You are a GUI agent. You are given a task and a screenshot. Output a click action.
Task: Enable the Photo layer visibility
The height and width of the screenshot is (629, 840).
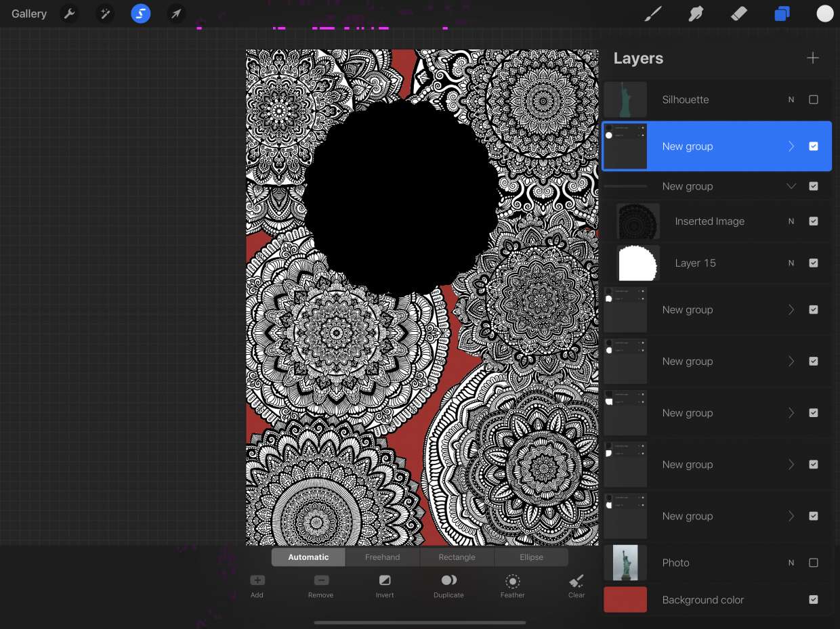[814, 563]
